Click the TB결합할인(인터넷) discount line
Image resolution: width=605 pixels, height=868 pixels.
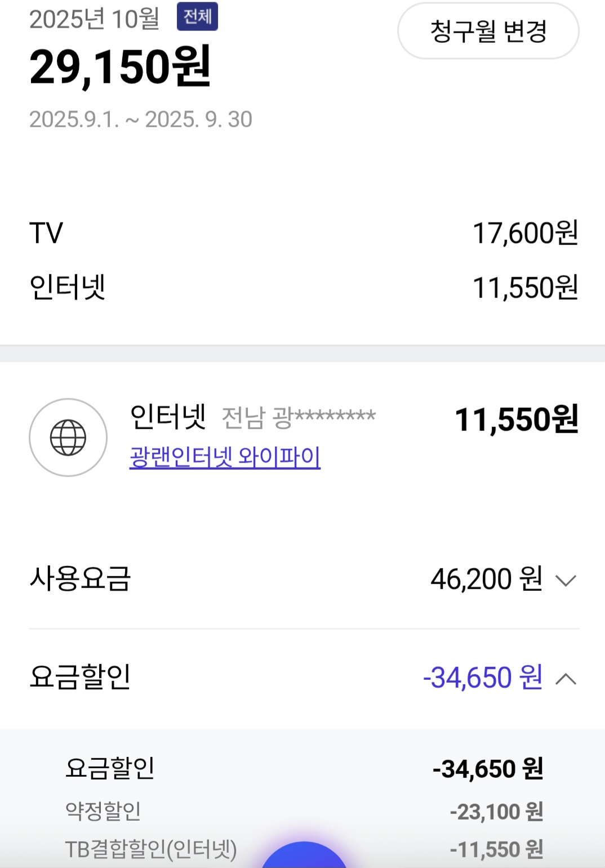coord(151,849)
